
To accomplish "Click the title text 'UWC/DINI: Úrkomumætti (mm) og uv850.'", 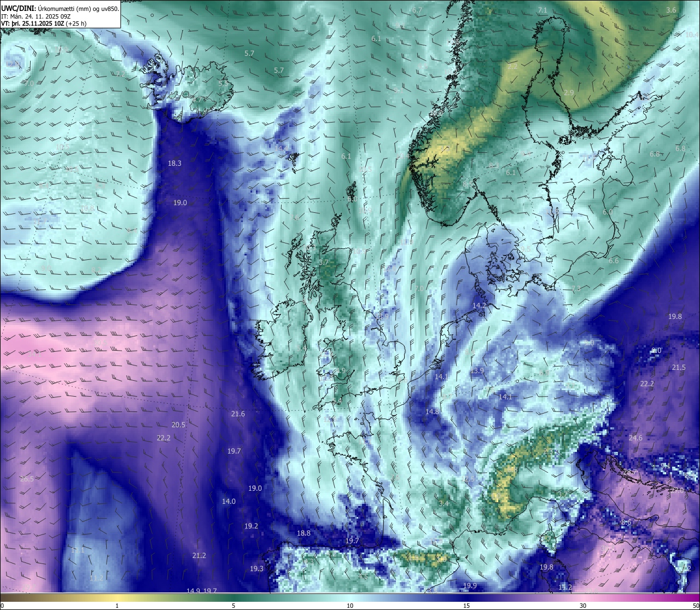I will [x=60, y=9].
